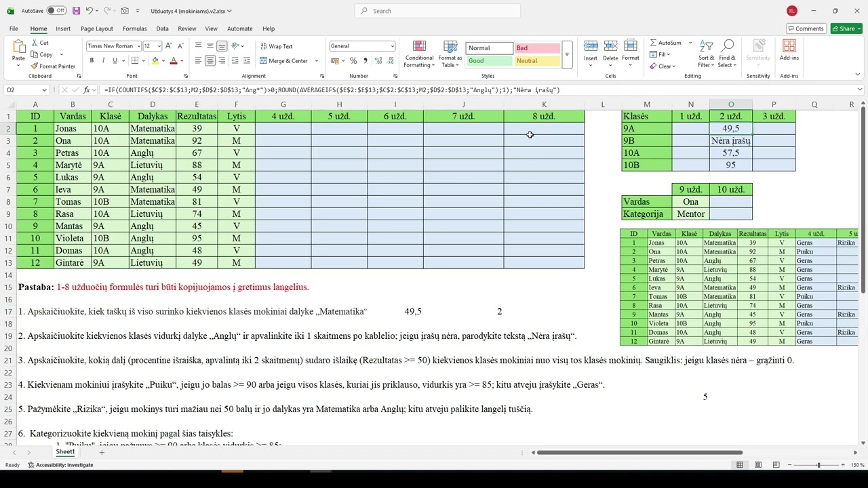Screen dimensions: 868x488
Task: Switch to the Data tab
Action: point(162,28)
